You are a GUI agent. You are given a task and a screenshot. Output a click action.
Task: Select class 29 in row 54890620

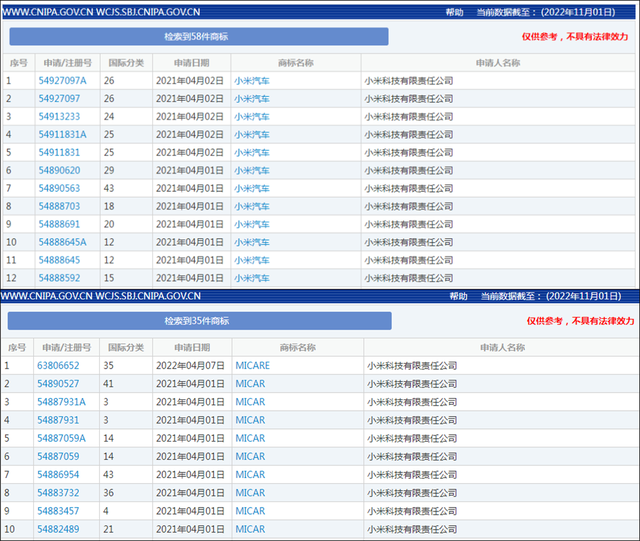click(x=109, y=171)
